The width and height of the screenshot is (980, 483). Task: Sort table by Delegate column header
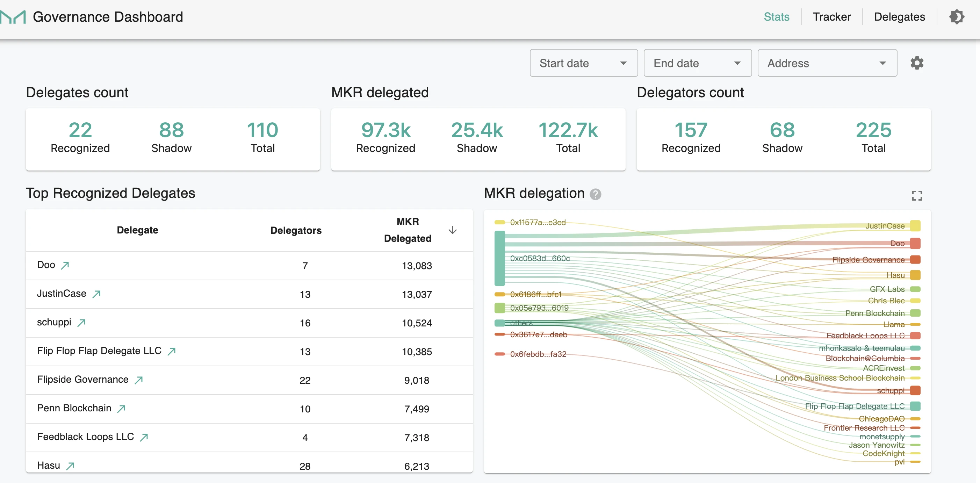pyautogui.click(x=137, y=230)
